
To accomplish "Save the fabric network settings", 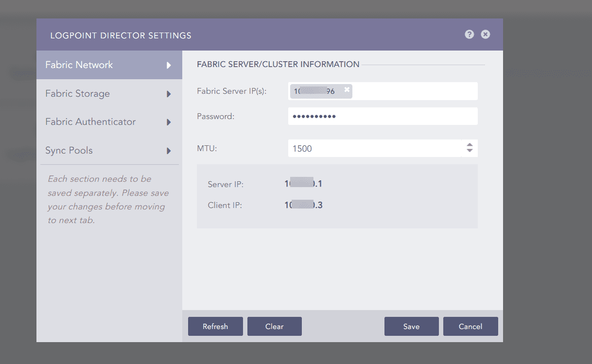I will (411, 326).
